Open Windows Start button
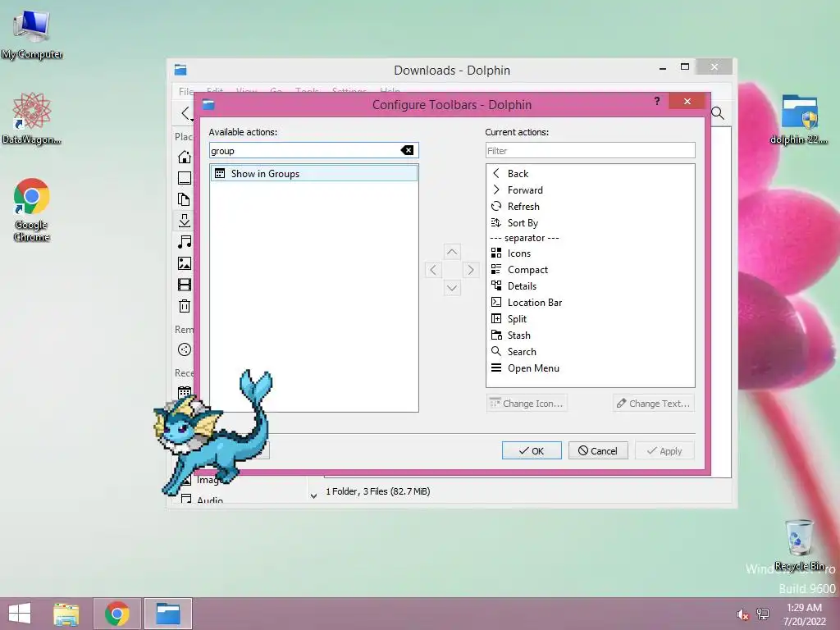 20,614
